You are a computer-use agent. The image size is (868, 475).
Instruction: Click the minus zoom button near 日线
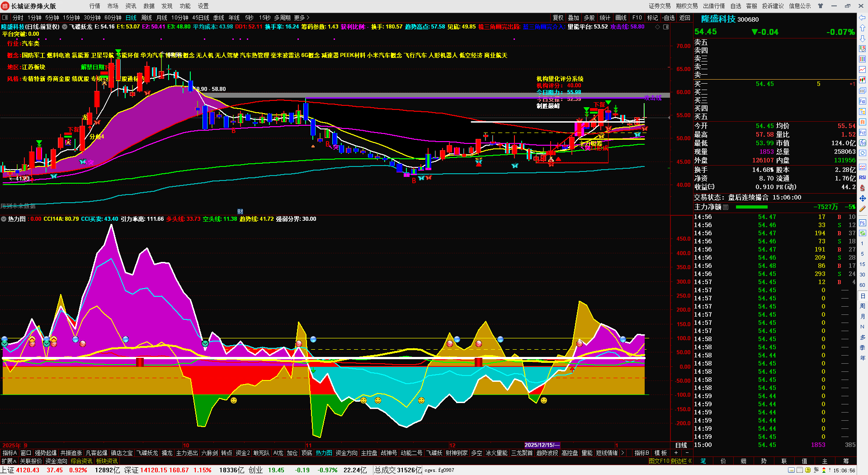coord(687,453)
